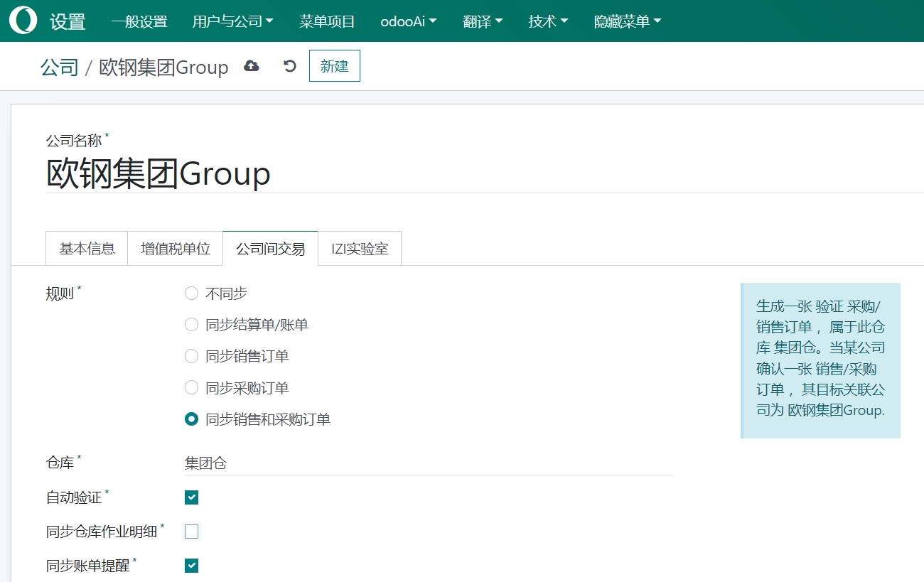This screenshot has height=582, width=924.
Task: Click the discard changes undo icon
Action: click(289, 66)
